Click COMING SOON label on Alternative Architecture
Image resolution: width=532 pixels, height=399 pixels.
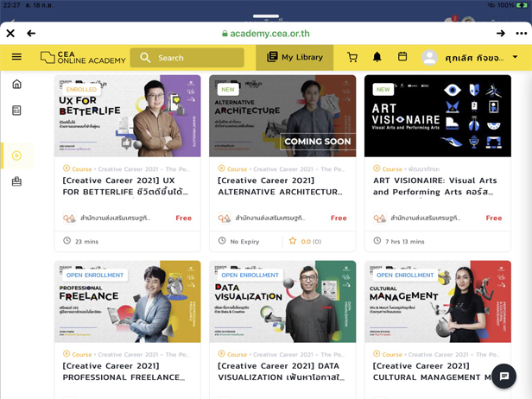[x=318, y=141]
